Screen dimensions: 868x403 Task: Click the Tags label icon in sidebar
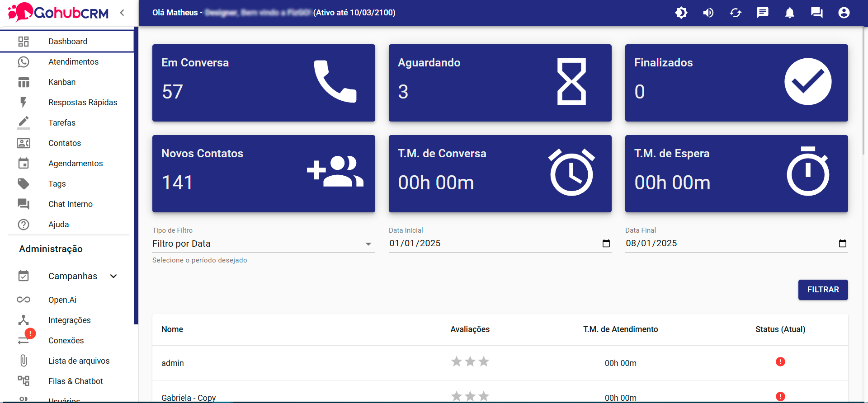tap(24, 184)
